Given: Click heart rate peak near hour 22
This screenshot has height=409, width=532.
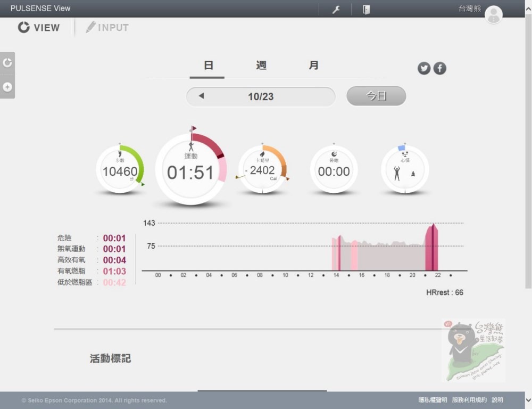Looking at the screenshot, I should 432,247.
